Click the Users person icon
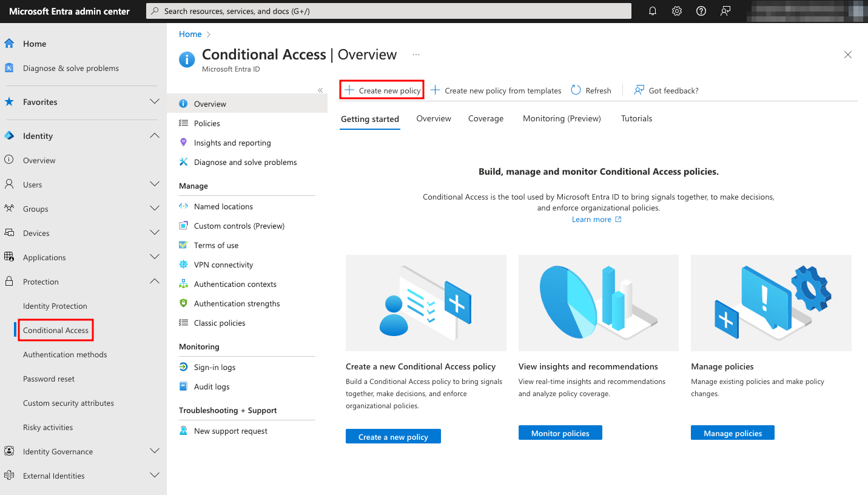 click(9, 184)
